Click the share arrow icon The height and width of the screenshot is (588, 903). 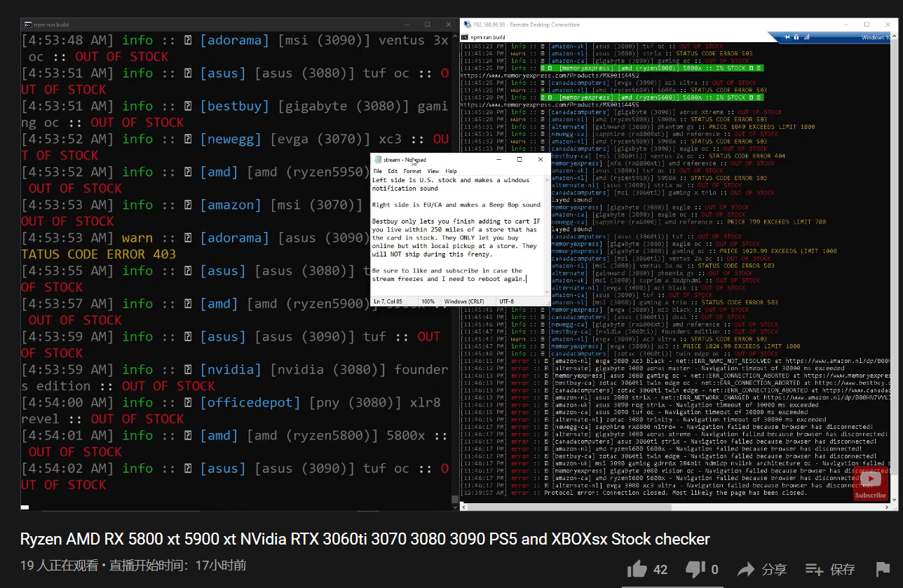(x=746, y=569)
